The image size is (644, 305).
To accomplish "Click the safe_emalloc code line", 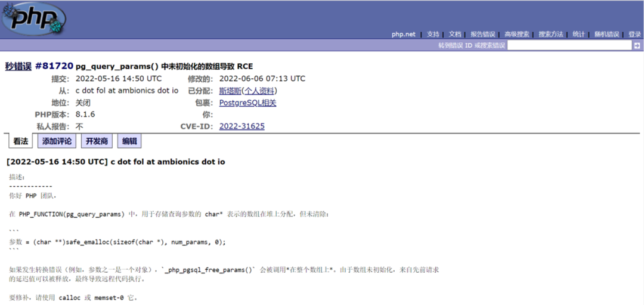I will pyautogui.click(x=117, y=242).
